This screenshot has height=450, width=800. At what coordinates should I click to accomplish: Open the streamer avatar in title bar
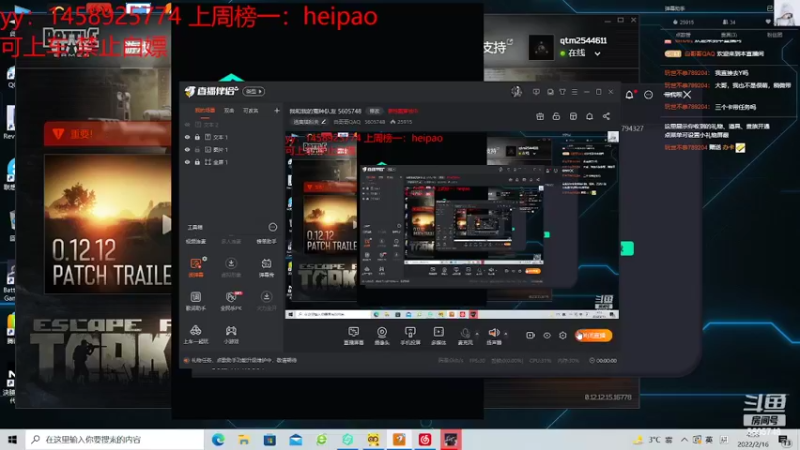pos(516,92)
